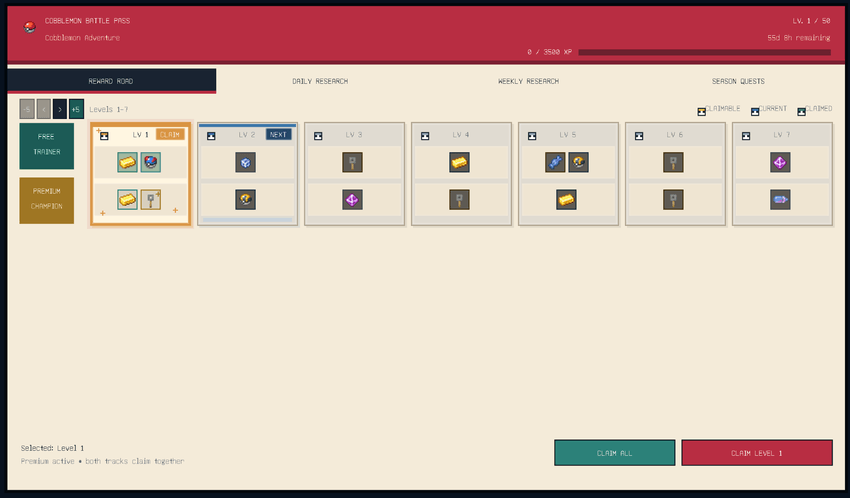Select the Great Ball reward in LV 1
The height and width of the screenshot is (498, 850).
(x=151, y=162)
